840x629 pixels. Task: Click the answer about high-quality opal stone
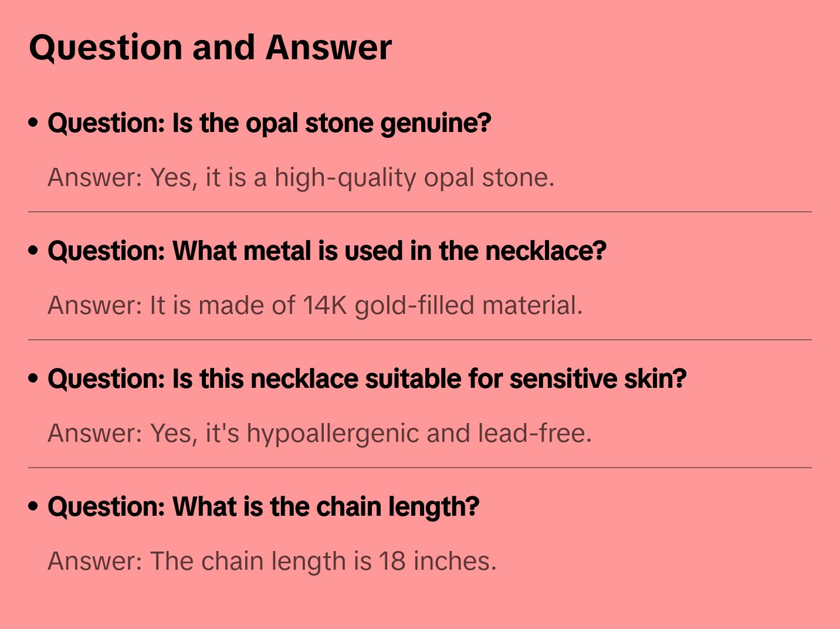(300, 178)
